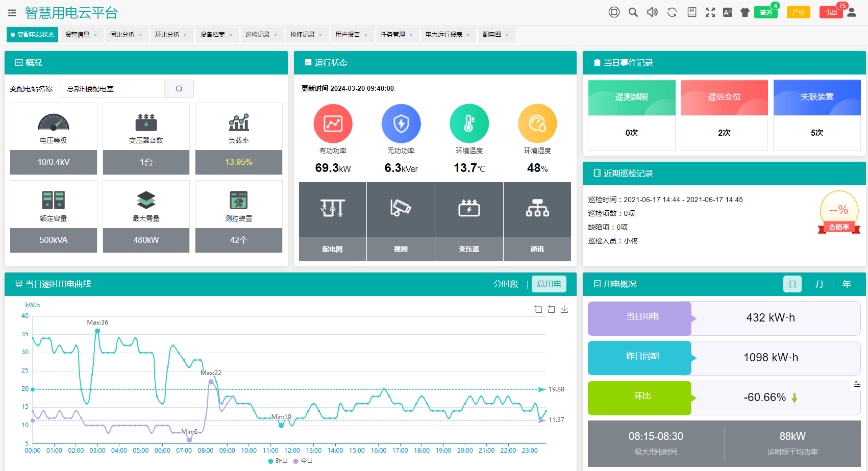Toggle 今日 series in chart legend

pyautogui.click(x=303, y=461)
